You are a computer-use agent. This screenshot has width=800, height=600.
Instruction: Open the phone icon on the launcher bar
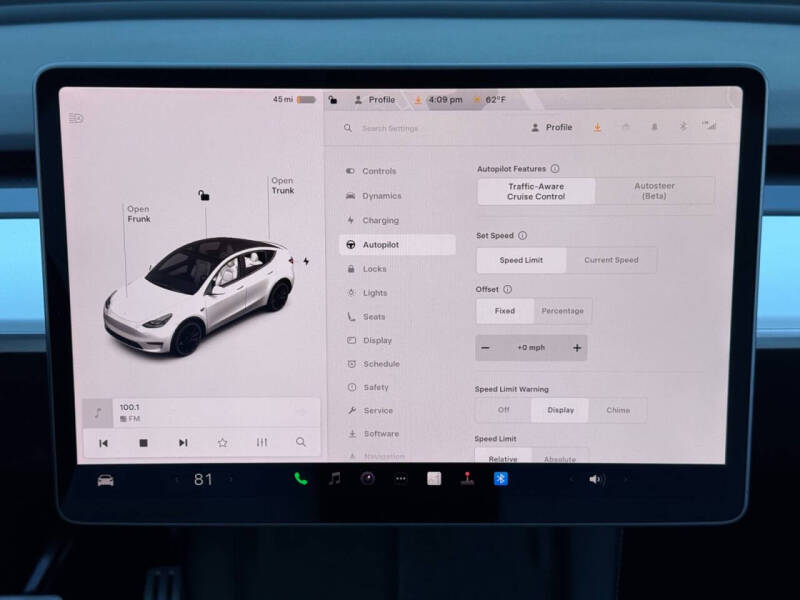(x=299, y=479)
